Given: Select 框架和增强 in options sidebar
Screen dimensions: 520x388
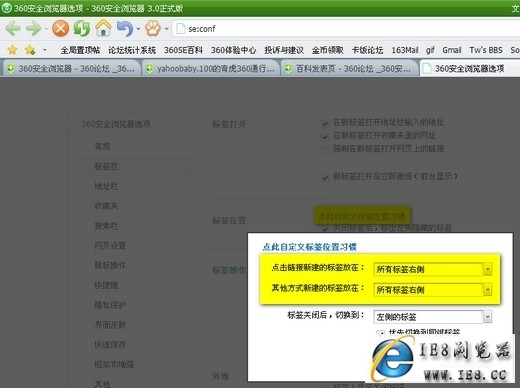Looking at the screenshot, I should coord(114,364).
